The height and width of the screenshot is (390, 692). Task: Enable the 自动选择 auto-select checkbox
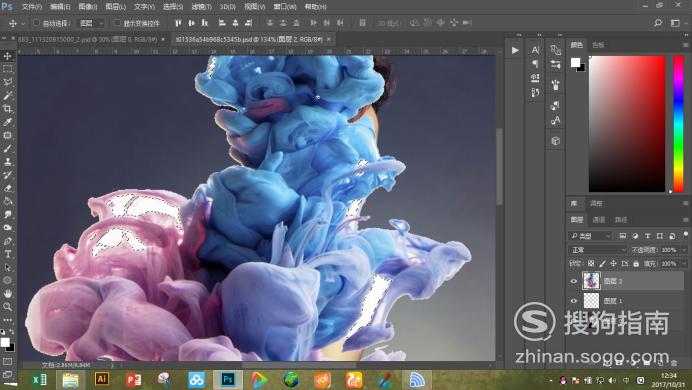coord(37,22)
